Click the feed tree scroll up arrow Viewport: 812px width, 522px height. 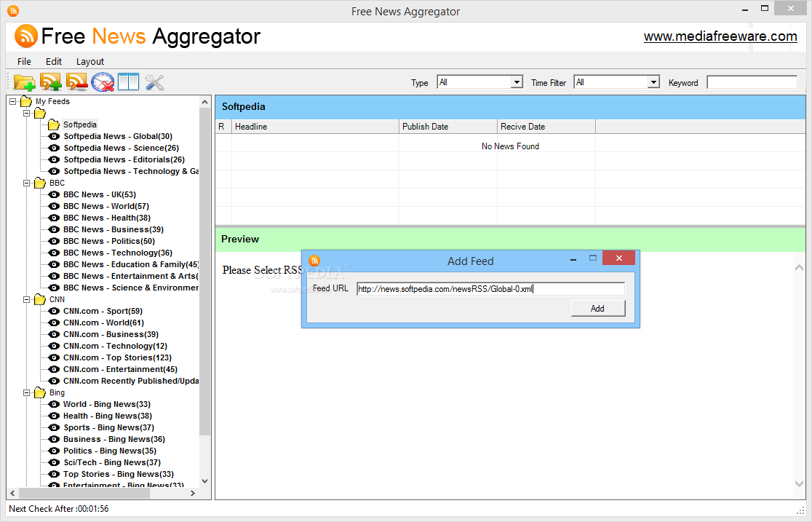pos(204,102)
